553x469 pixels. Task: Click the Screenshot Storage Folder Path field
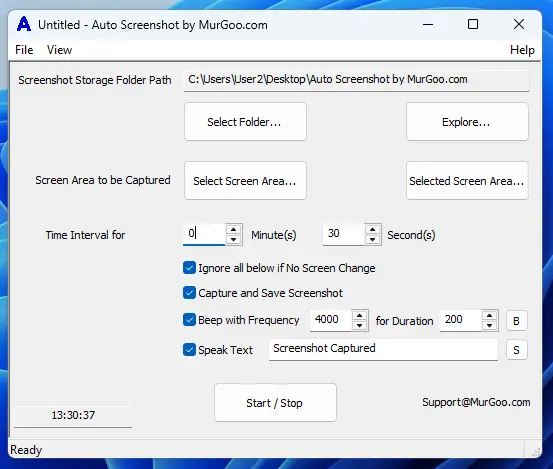[x=356, y=81]
